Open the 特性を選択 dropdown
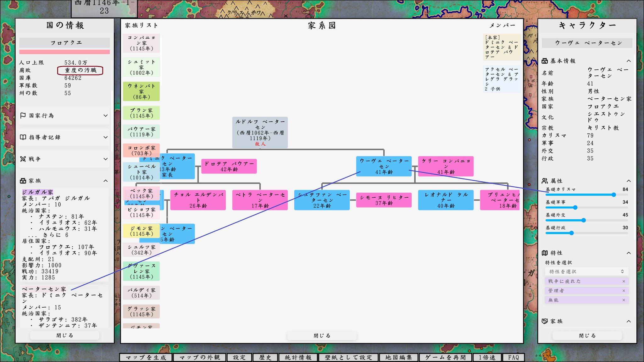644x362 pixels. [586, 271]
